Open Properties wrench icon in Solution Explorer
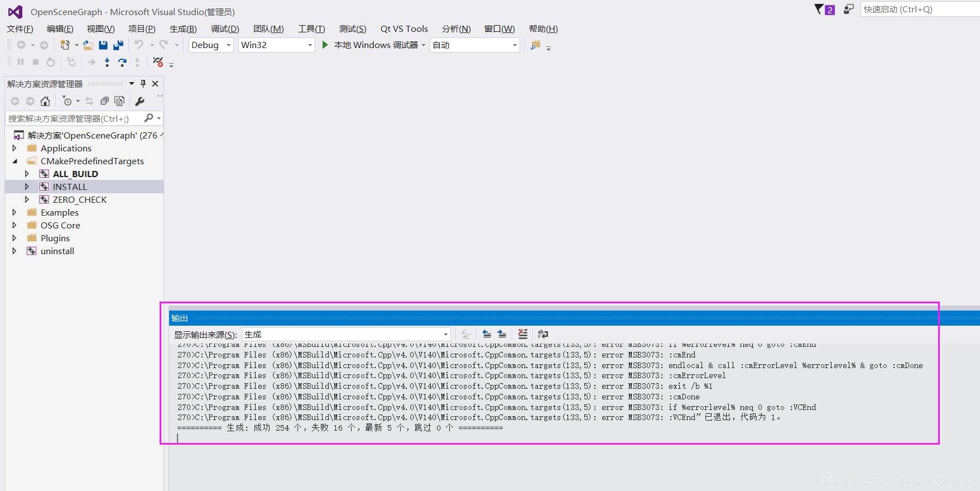This screenshot has width=980, height=491. [x=140, y=101]
